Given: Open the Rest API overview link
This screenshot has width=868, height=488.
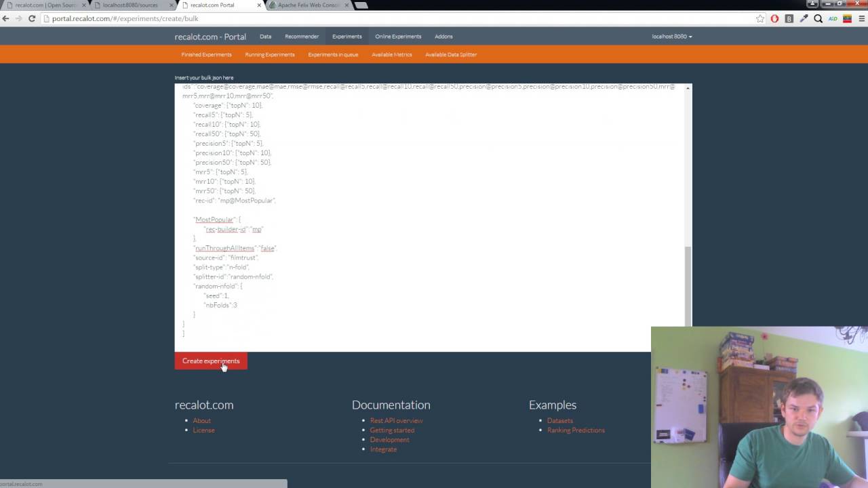Looking at the screenshot, I should pyautogui.click(x=396, y=421).
